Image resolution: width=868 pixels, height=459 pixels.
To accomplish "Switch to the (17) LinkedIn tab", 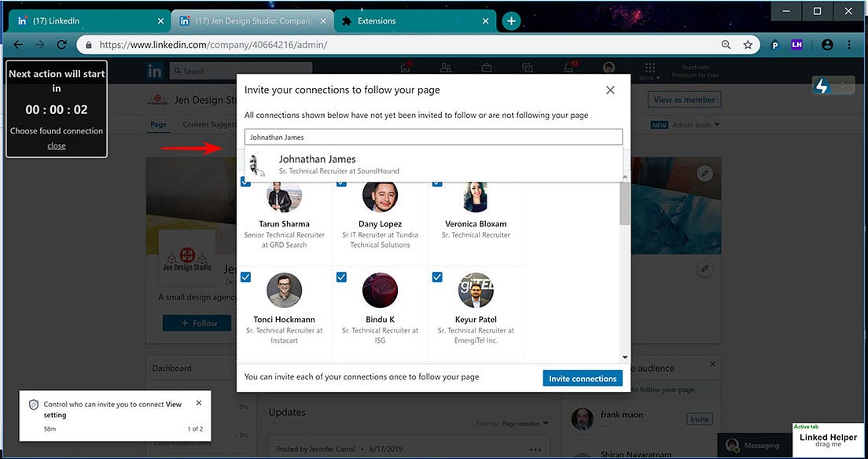I will (89, 21).
